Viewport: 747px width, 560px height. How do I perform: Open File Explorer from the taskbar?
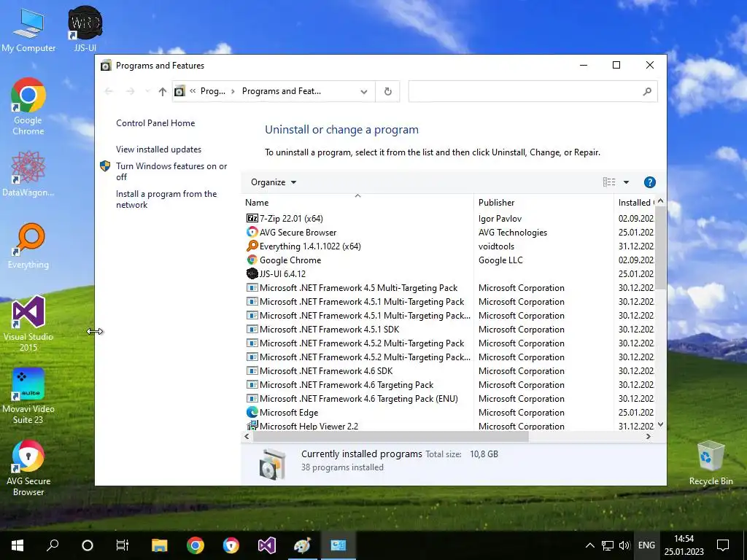click(x=160, y=545)
